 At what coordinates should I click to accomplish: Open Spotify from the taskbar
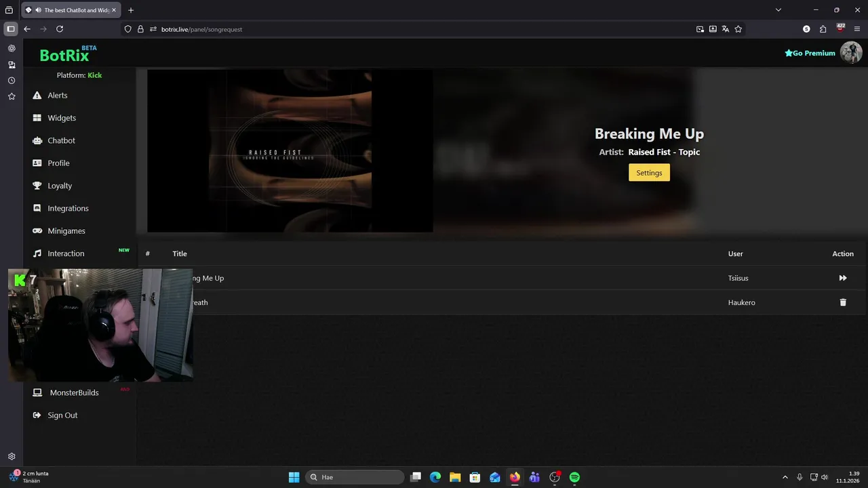point(574,477)
